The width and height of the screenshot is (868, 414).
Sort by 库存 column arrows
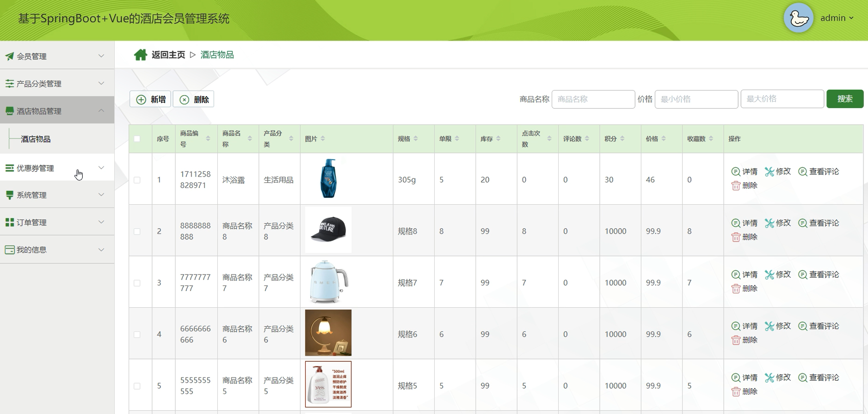499,139
